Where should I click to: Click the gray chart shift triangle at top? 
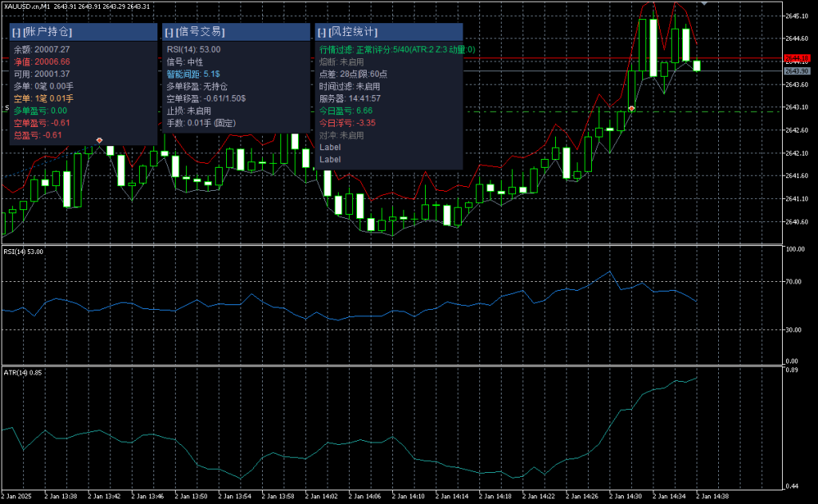(704, 4)
